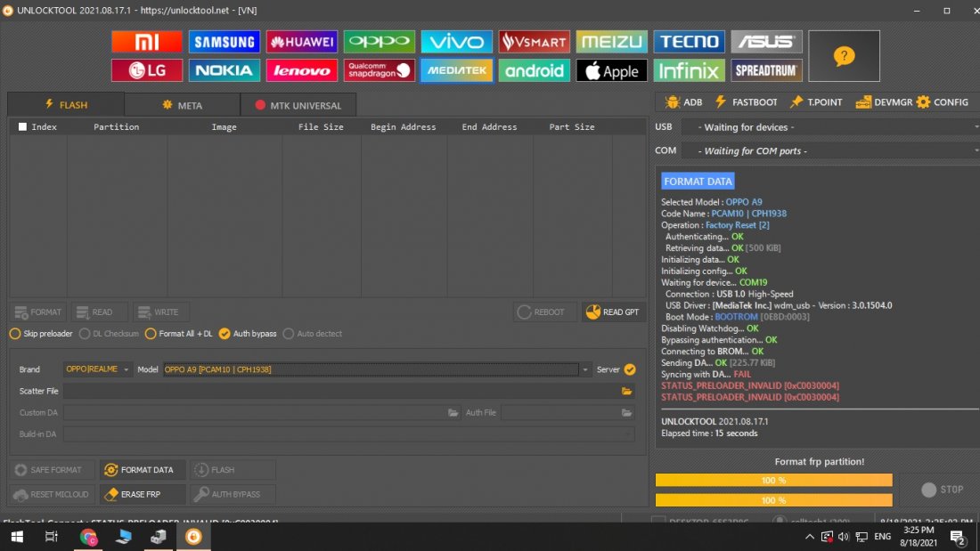Screen dimensions: 980x551
Task: Switch to the META tab
Action: point(182,105)
